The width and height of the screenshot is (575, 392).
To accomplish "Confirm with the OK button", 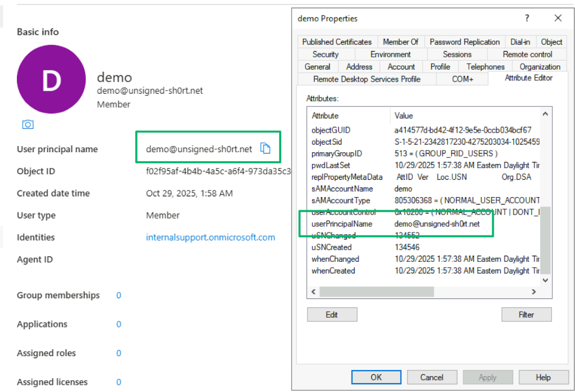I will [x=376, y=377].
